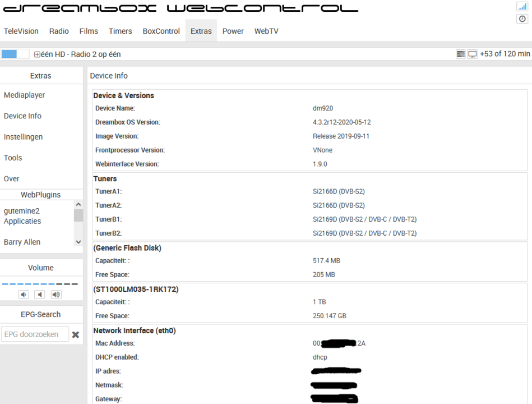Image resolution: width=532 pixels, height=404 pixels.
Task: Mute audio with the middle speaker icon
Action: (x=40, y=295)
